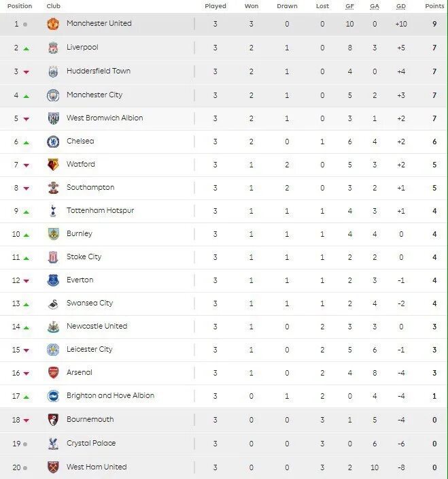Click the Leicester City club badge
Viewport: 448px width, 479px height.
point(53,350)
